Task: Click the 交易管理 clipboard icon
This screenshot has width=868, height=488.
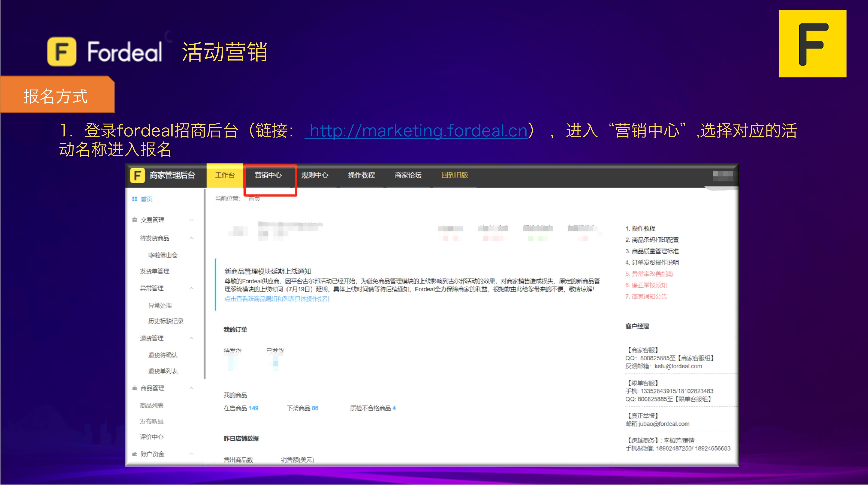Action: coord(135,219)
